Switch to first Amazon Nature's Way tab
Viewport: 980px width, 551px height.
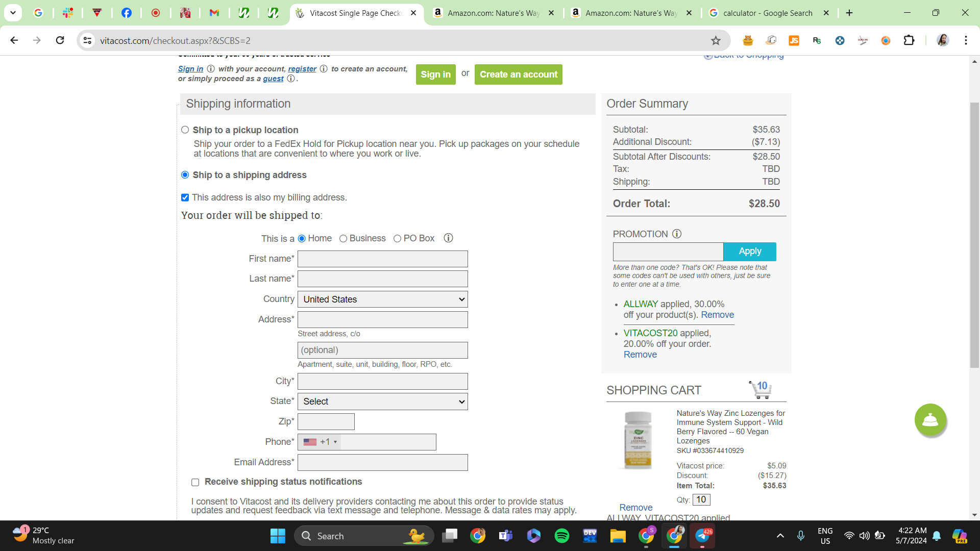coord(493,13)
